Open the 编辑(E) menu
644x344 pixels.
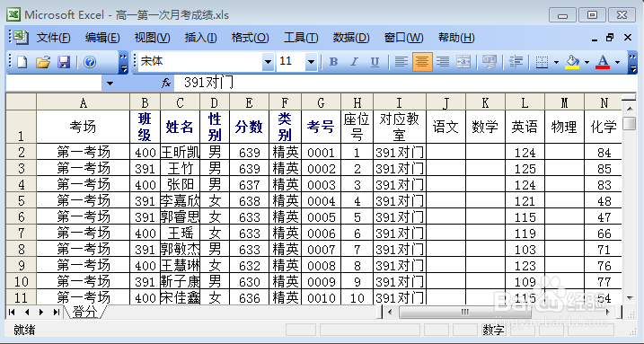102,38
